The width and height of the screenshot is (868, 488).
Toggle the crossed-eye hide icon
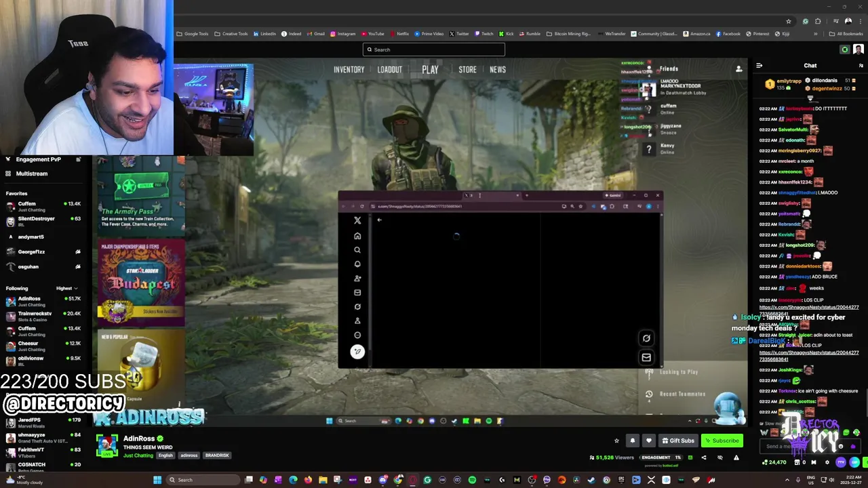pyautogui.click(x=720, y=457)
